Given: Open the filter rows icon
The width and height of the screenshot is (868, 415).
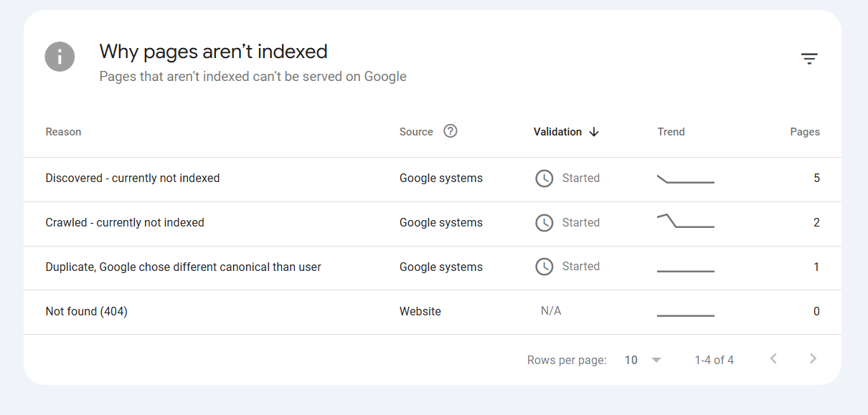Looking at the screenshot, I should pos(809,59).
